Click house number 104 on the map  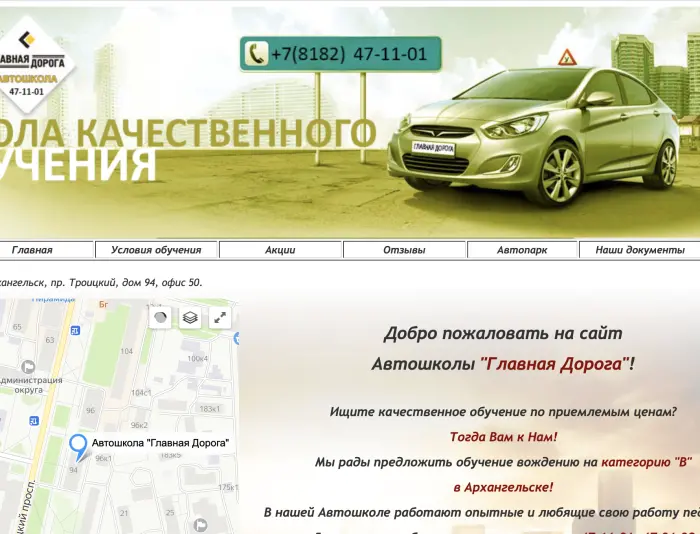[x=126, y=351]
